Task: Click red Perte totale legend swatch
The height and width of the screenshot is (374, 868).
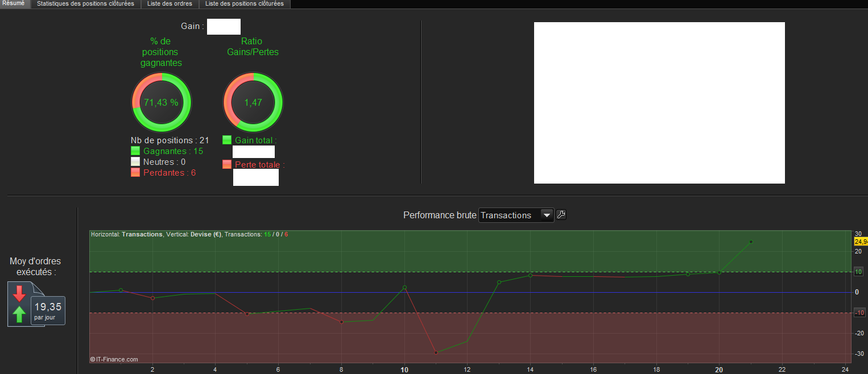Action: [227, 165]
